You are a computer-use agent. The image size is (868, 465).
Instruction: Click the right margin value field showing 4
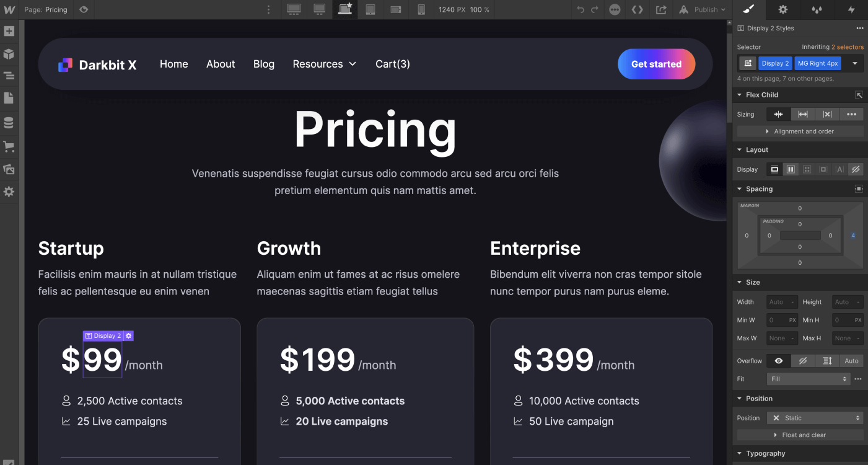point(854,236)
